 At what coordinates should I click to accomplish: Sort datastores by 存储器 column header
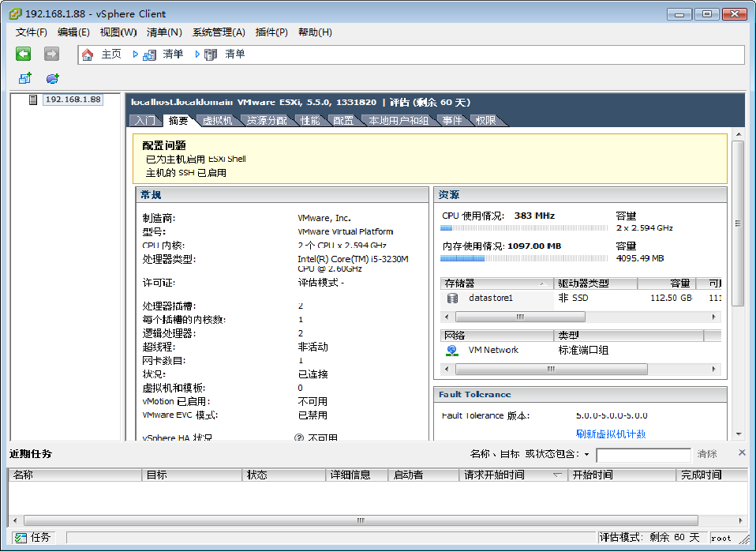pos(496,284)
